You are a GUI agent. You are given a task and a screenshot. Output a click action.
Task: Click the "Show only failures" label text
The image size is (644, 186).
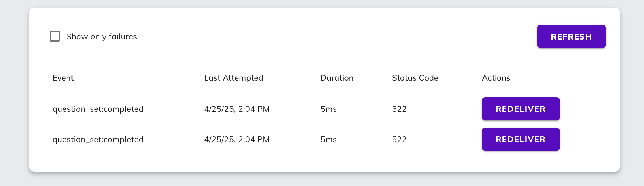click(101, 37)
